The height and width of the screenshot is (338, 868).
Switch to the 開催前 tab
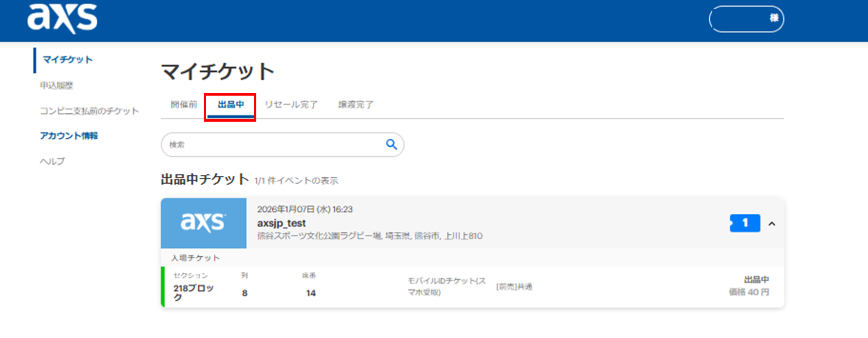click(x=184, y=105)
